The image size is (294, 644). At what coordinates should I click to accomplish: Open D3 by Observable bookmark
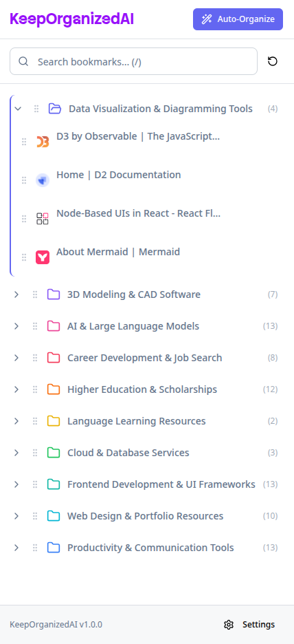point(138,137)
